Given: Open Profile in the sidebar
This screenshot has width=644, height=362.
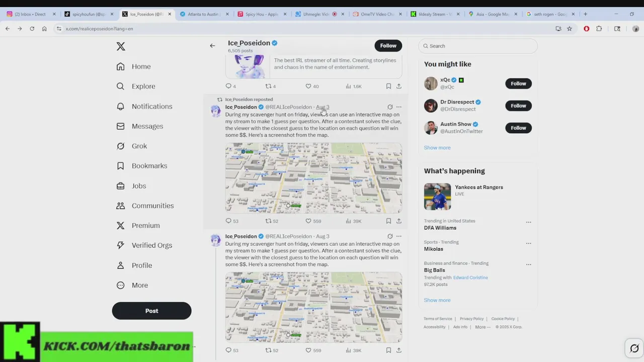Looking at the screenshot, I should tap(134, 265).
